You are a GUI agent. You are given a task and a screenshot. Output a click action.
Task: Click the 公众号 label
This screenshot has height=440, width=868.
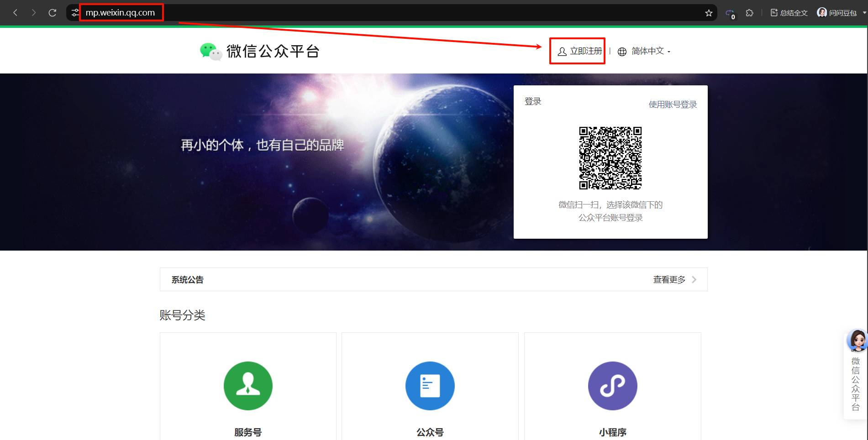[430, 432]
